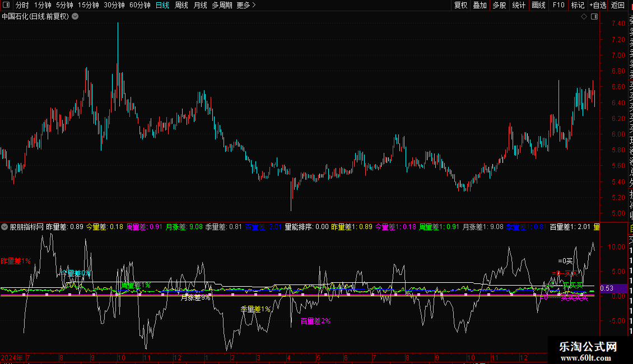
Task: Switch to the 分时 tab
Action: coord(22,5)
